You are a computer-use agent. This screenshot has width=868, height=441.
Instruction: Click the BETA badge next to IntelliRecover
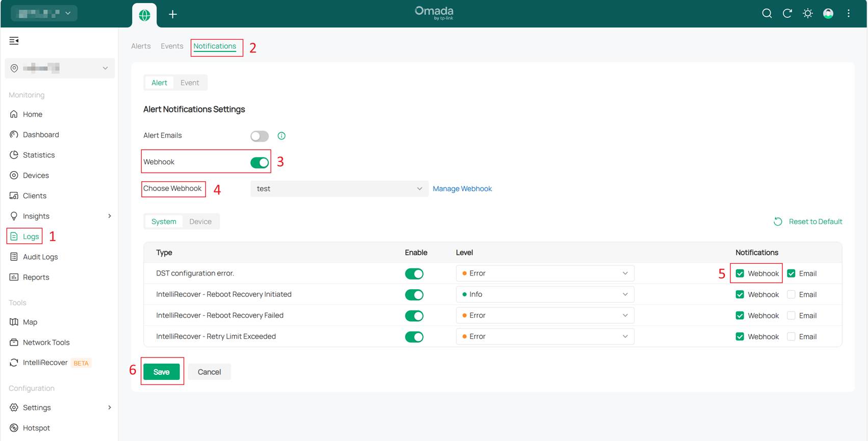(81, 363)
